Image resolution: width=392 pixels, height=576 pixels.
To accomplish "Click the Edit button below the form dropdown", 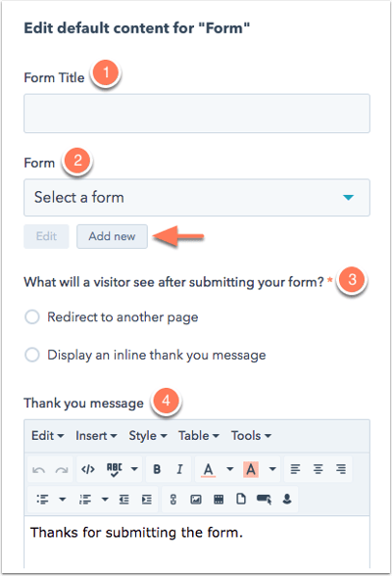I will tap(46, 236).
